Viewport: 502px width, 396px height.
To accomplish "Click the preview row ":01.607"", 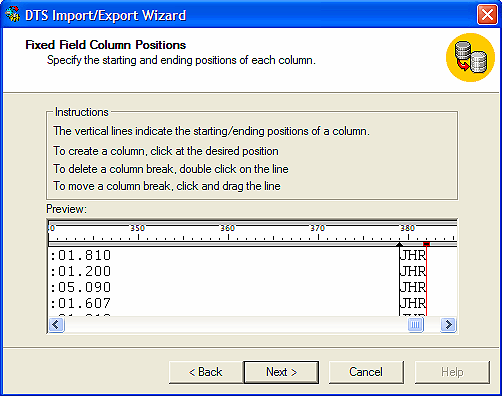I will (x=80, y=304).
